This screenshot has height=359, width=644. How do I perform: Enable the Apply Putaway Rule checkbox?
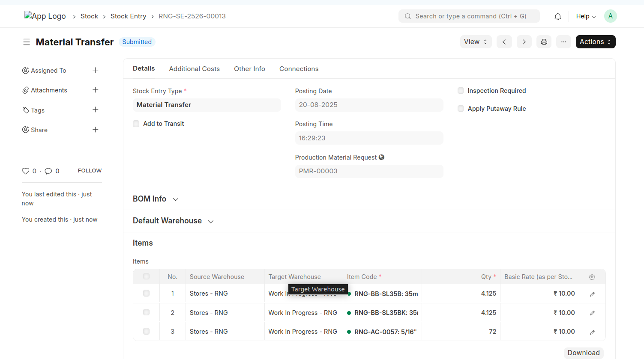pos(461,109)
